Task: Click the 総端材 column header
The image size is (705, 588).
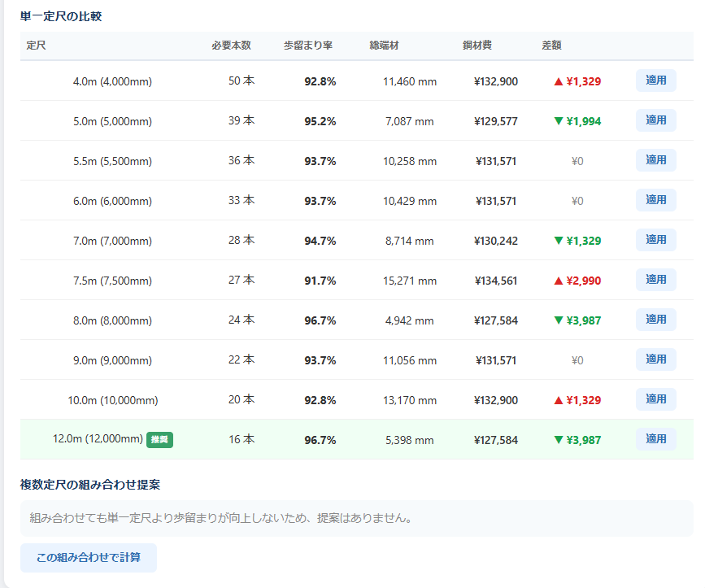Action: tap(384, 46)
